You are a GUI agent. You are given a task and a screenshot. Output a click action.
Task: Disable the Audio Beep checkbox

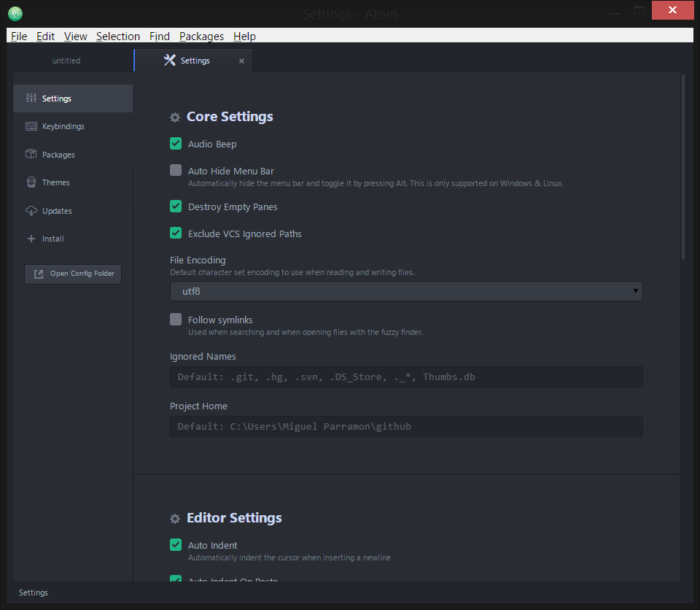coord(176,144)
